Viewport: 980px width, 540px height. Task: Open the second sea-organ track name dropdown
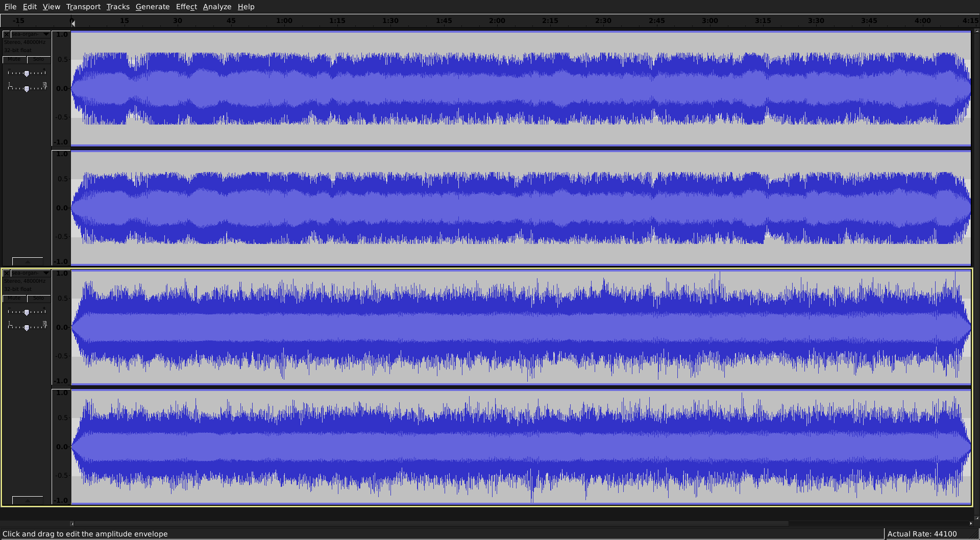coord(31,273)
